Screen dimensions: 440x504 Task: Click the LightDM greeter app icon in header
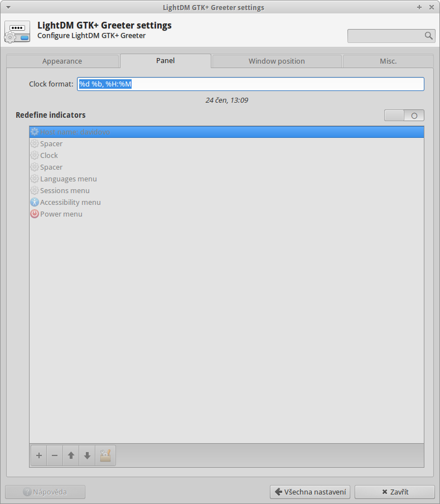(17, 32)
